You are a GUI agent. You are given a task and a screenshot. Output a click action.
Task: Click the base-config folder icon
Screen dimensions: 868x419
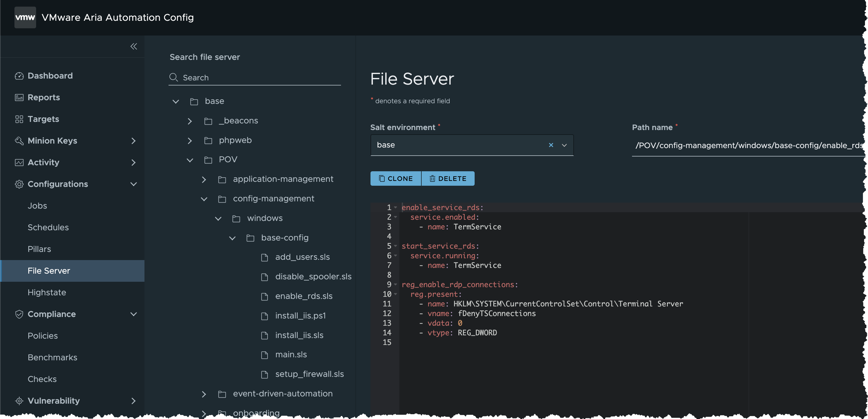tap(250, 238)
